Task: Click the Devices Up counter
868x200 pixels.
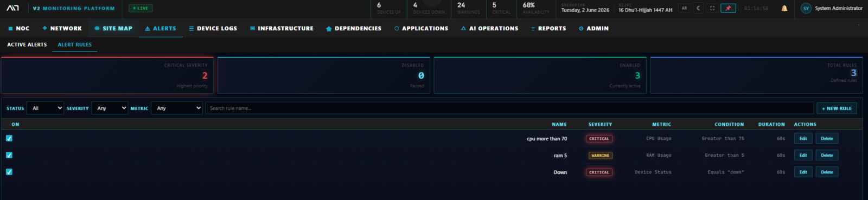Action: [388, 8]
